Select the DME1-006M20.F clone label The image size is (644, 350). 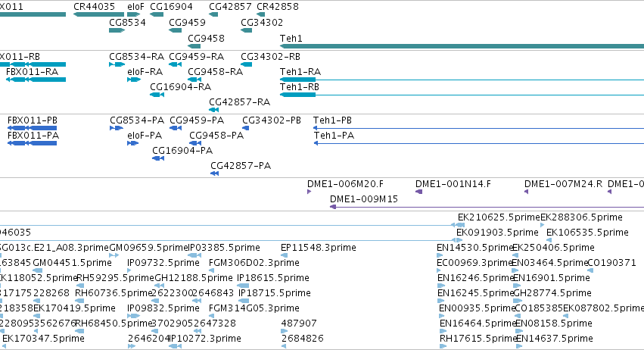click(x=345, y=184)
